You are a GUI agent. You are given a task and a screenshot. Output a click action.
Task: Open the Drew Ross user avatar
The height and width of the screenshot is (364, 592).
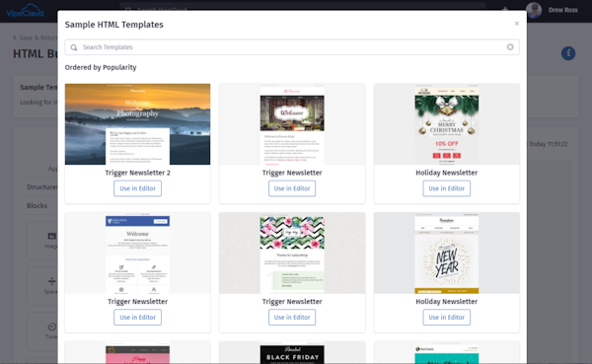(534, 10)
